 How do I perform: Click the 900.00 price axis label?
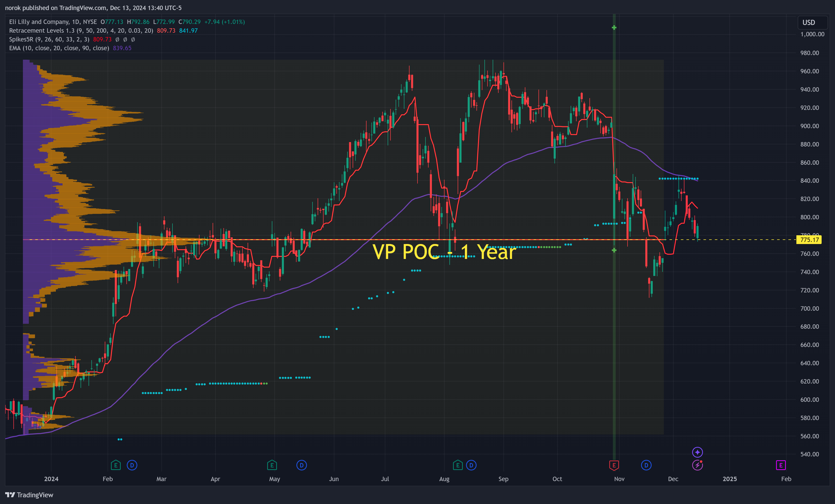pyautogui.click(x=810, y=126)
